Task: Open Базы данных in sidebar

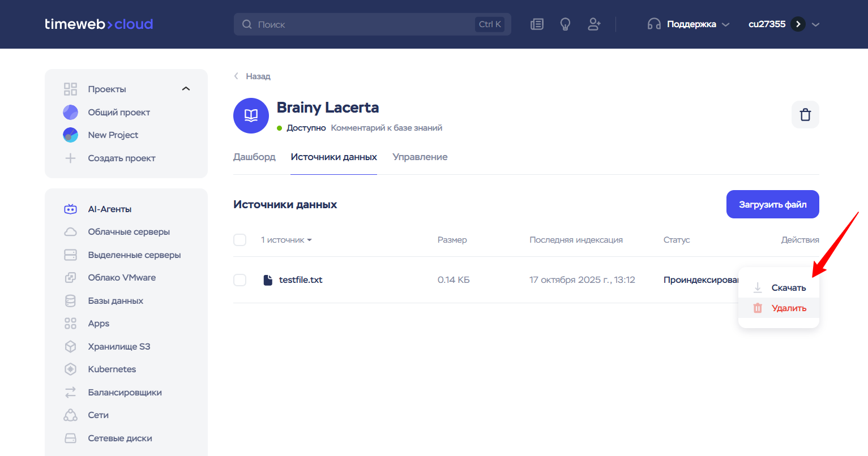Action: tap(116, 301)
